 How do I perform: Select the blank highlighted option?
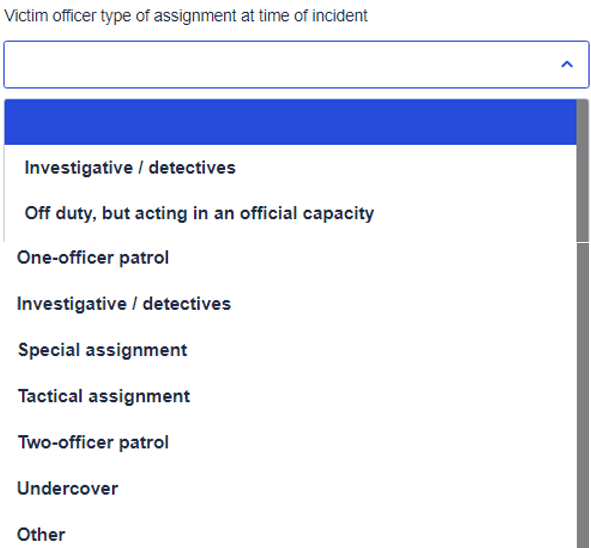click(290, 122)
